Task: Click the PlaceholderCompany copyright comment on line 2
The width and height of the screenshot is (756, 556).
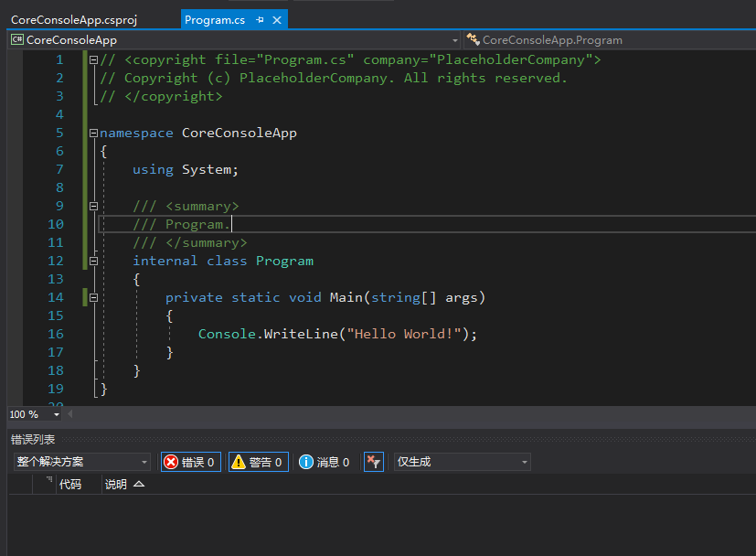Action: [334, 78]
